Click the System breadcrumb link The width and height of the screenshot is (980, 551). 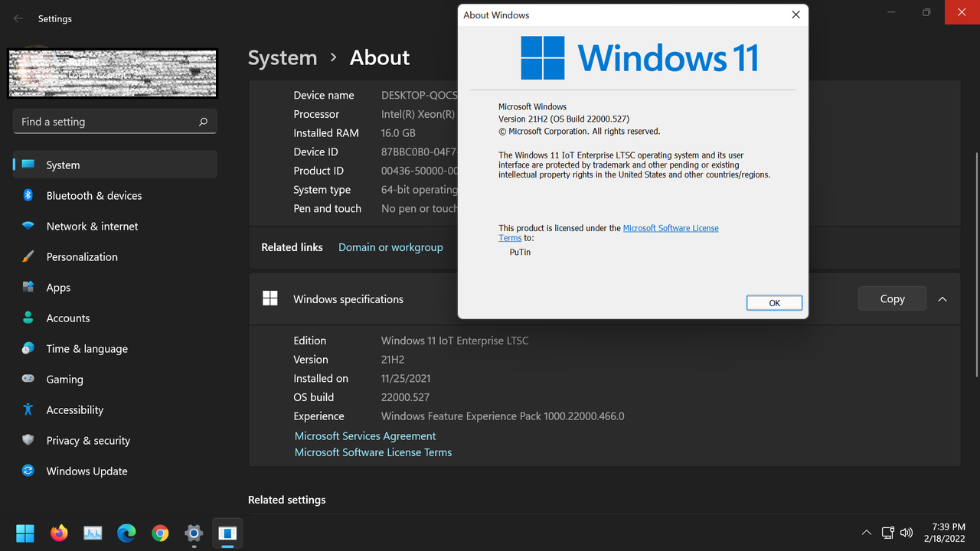283,57
